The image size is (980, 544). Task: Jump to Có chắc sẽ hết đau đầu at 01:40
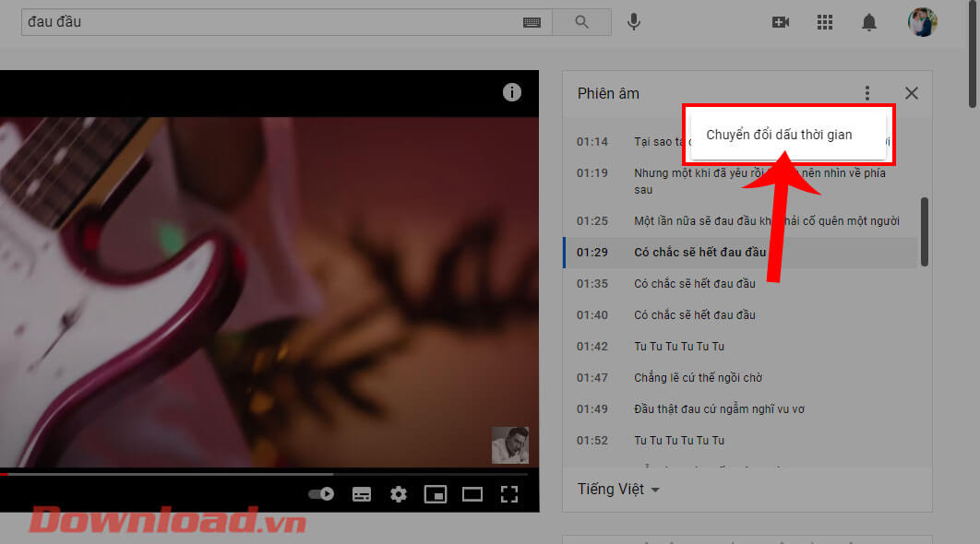tap(739, 314)
